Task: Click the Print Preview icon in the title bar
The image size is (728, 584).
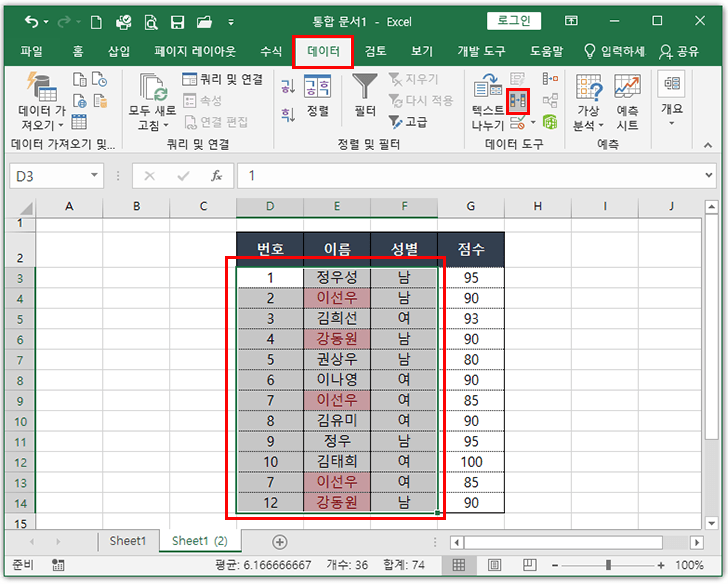Action: [x=150, y=22]
